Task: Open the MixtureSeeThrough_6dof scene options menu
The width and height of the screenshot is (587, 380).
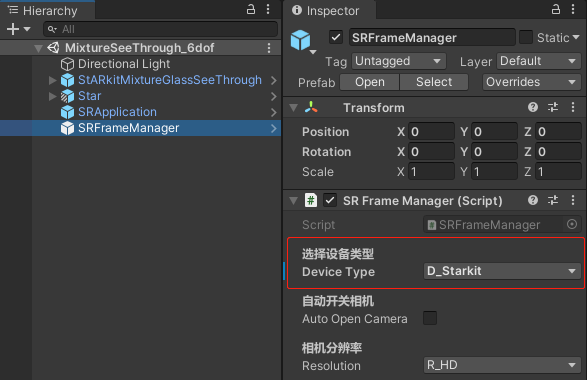Action: pyautogui.click(x=269, y=48)
